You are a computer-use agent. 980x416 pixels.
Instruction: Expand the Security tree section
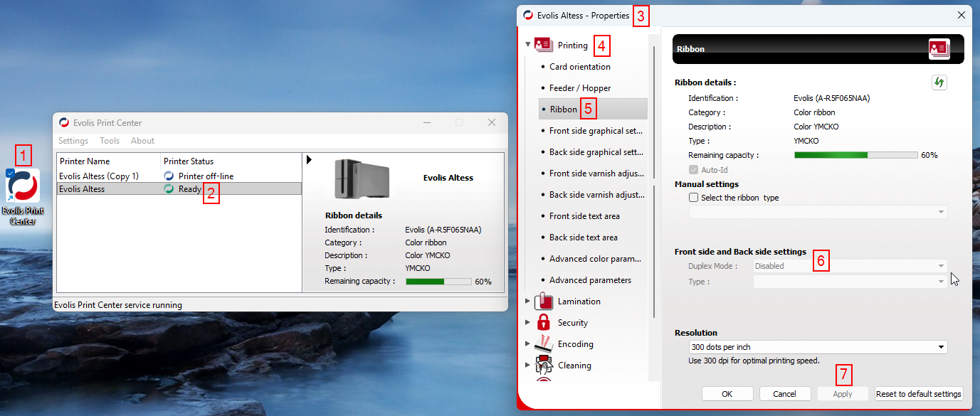pyautogui.click(x=527, y=322)
